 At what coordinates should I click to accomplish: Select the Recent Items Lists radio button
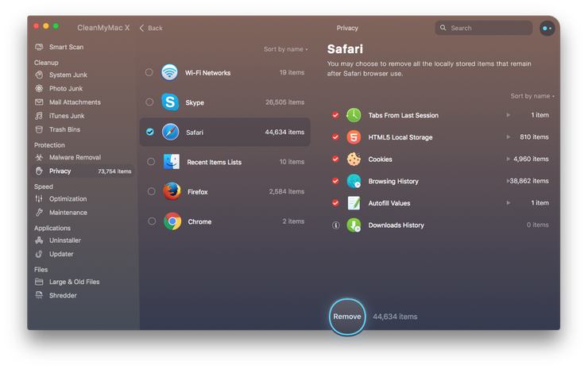click(151, 161)
